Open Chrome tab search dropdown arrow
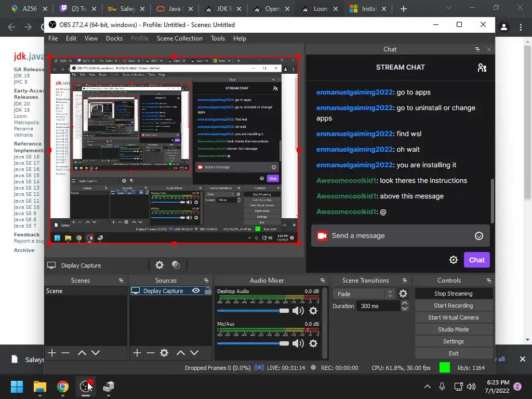Screen dimensions: 532x399 (448, 7)
